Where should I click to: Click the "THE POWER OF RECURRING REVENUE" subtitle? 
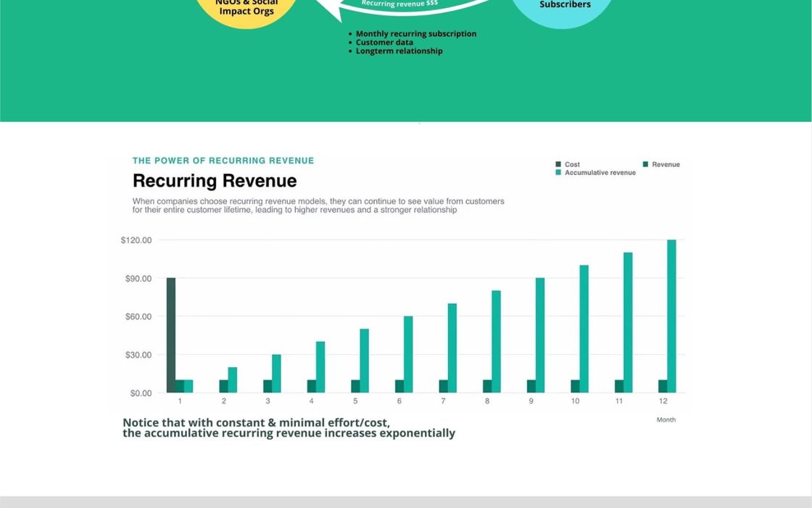click(223, 160)
